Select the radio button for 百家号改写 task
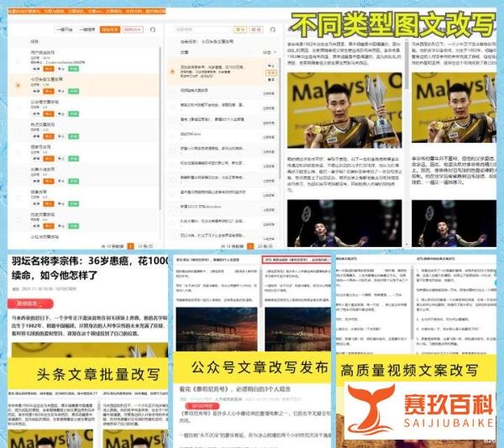This screenshot has height=448, width=504. coord(18,153)
